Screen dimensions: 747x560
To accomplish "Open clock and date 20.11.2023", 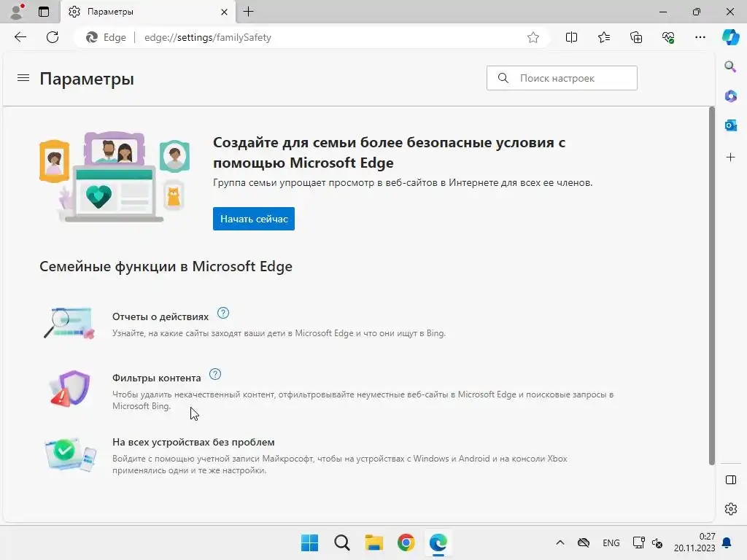I will [694, 542].
